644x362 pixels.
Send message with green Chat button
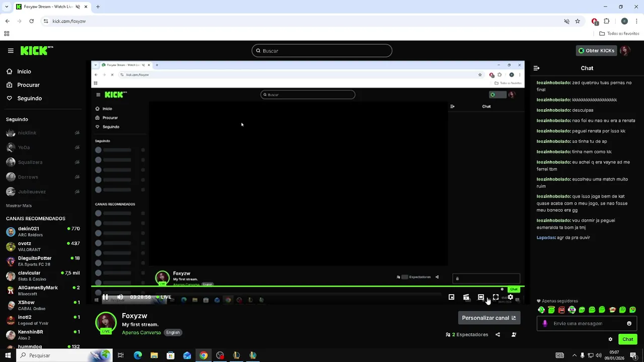pos(628,339)
